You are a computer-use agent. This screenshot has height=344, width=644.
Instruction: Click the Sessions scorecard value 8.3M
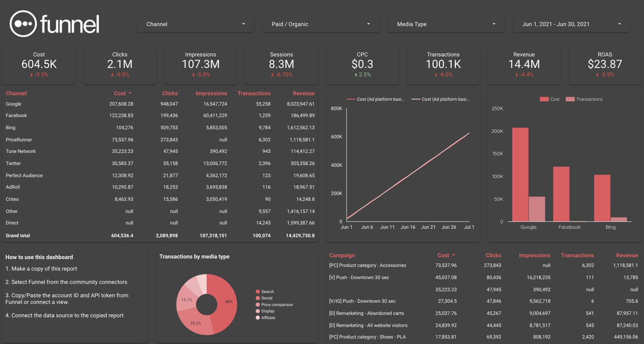point(282,64)
